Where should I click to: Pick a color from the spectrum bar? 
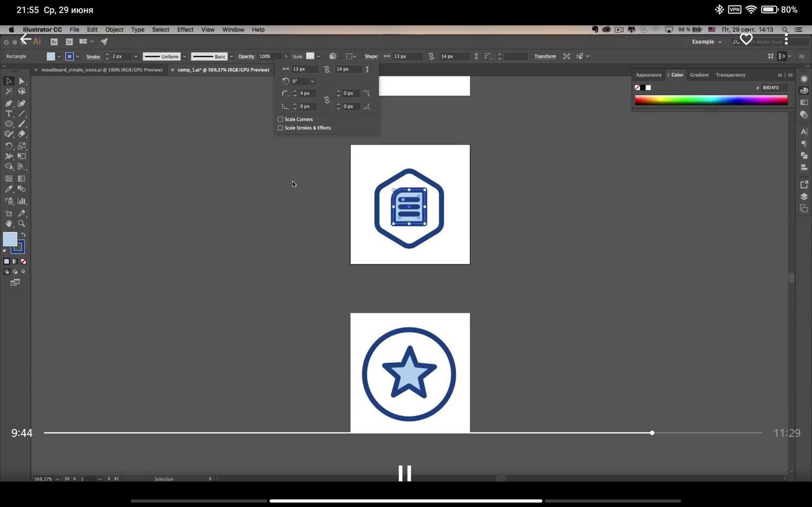tap(711, 100)
